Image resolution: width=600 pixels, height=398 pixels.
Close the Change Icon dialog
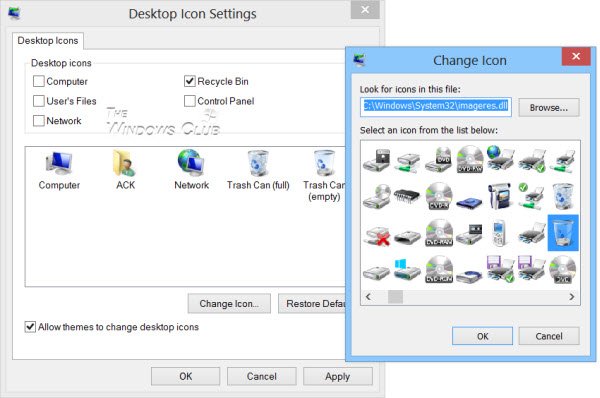576,56
